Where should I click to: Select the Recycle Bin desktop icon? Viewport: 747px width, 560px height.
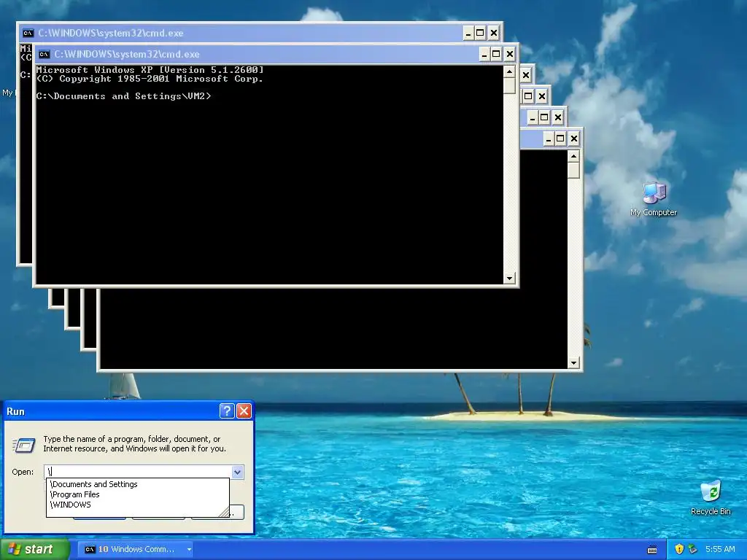(x=711, y=497)
